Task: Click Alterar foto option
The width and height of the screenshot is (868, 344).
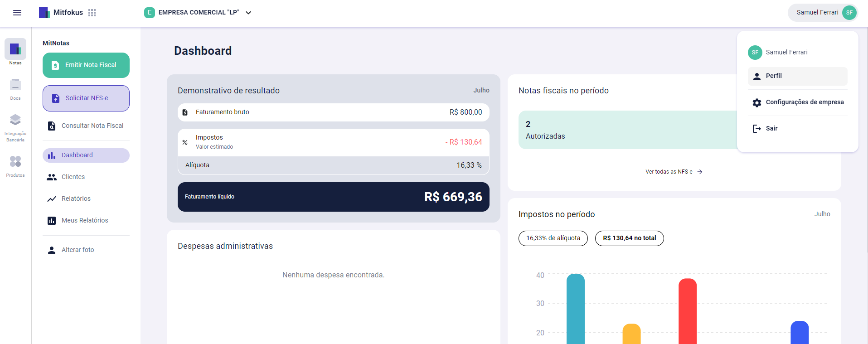Action: [x=86, y=250]
